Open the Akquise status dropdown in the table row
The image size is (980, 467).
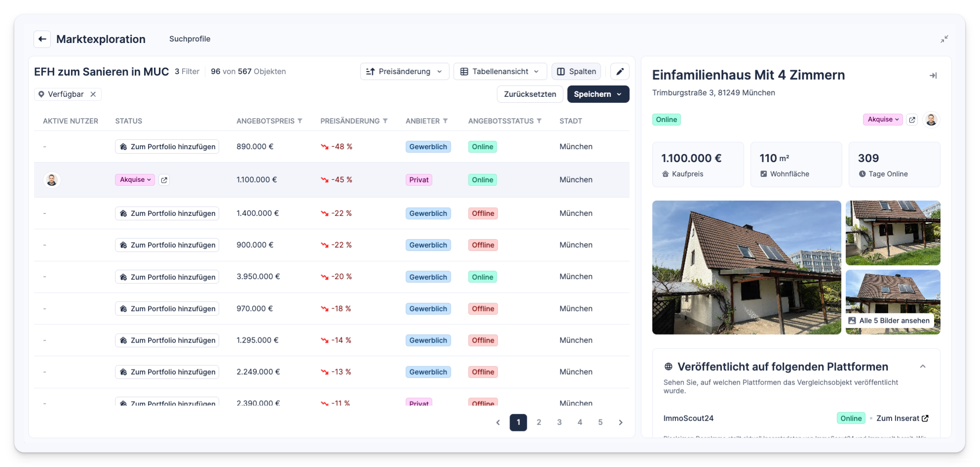(x=135, y=180)
